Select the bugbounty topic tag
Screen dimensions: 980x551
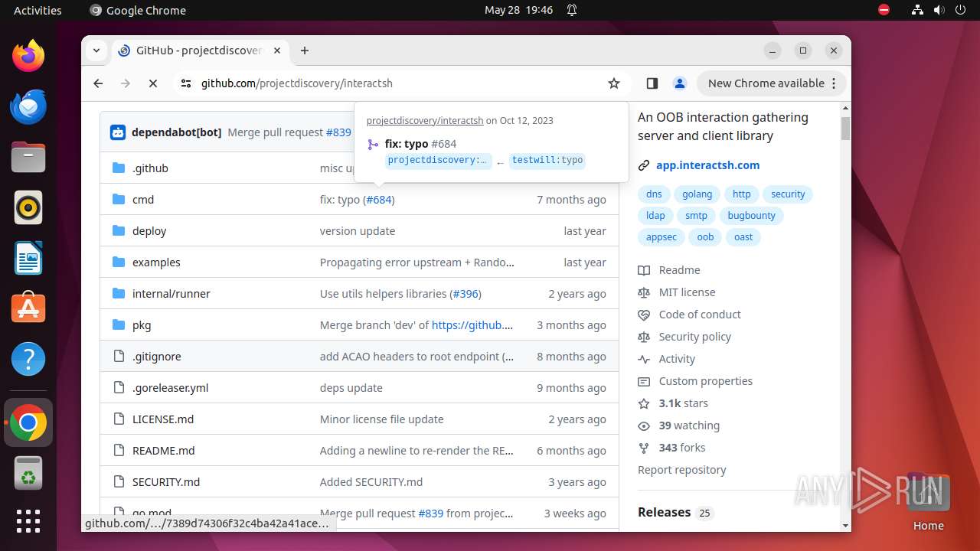click(x=751, y=216)
